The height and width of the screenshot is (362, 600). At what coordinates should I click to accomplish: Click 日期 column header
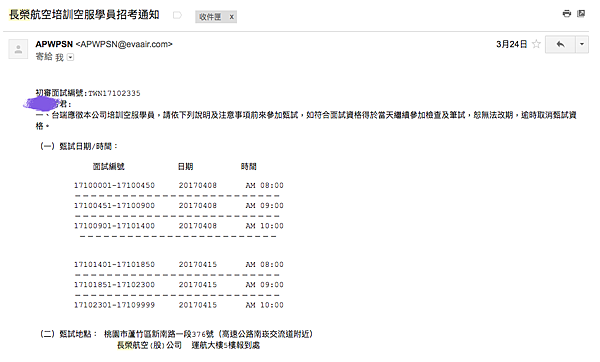point(186,167)
